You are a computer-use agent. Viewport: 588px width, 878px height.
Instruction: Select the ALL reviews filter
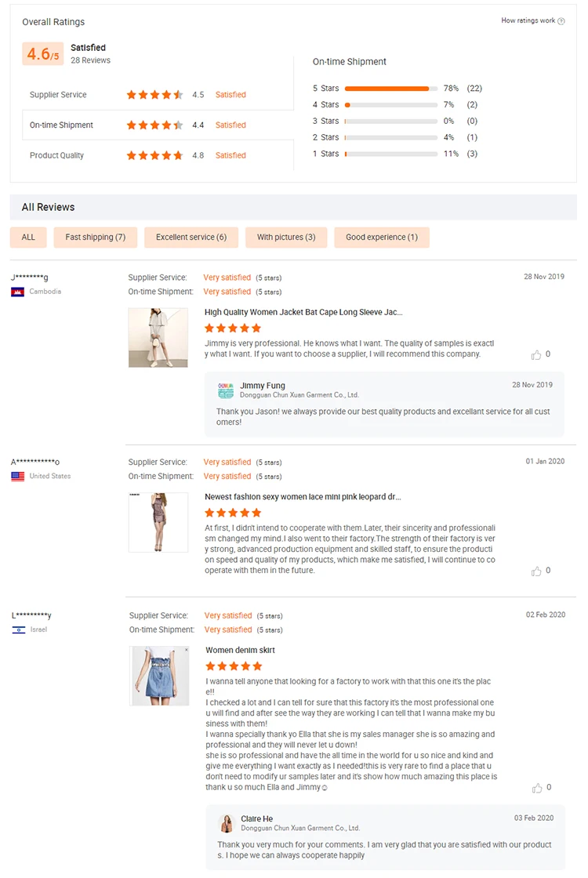pyautogui.click(x=28, y=238)
